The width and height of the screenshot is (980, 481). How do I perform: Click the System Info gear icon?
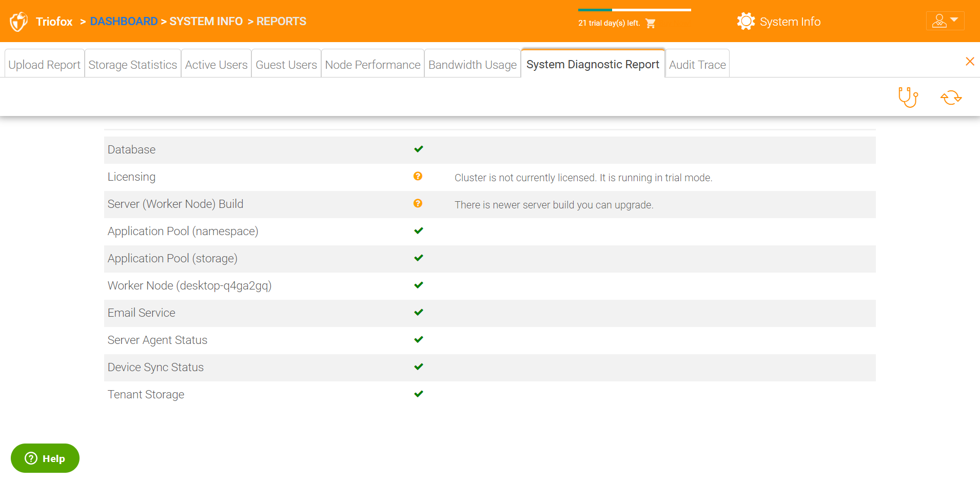coord(746,22)
